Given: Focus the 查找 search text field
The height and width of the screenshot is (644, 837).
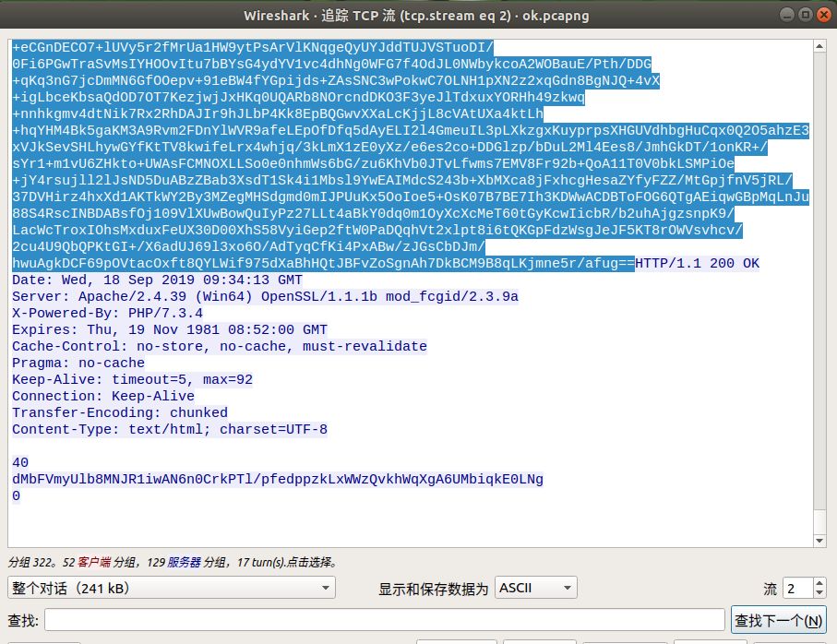Looking at the screenshot, I should coord(384,620).
